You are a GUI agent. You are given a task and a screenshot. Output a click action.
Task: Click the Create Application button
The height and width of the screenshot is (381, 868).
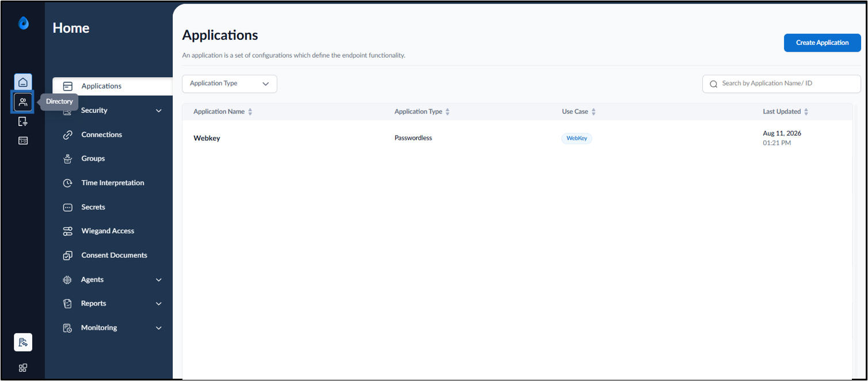point(822,43)
